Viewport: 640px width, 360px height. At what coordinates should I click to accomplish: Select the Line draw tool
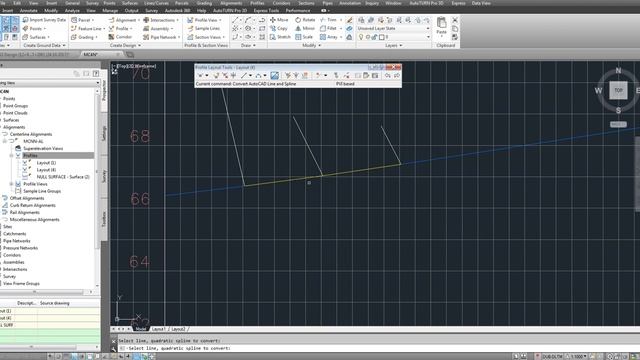point(235,20)
